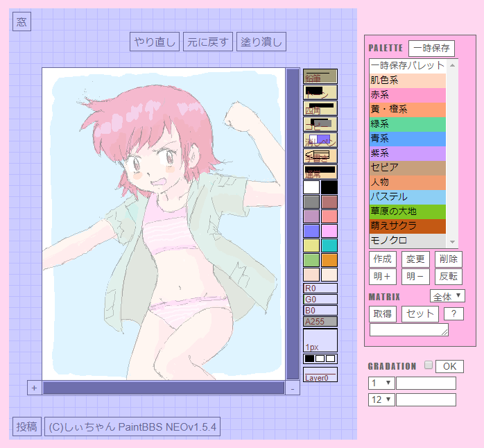Click the 一時保存 temporary save button
This screenshot has width=484, height=448.
tap(431, 49)
